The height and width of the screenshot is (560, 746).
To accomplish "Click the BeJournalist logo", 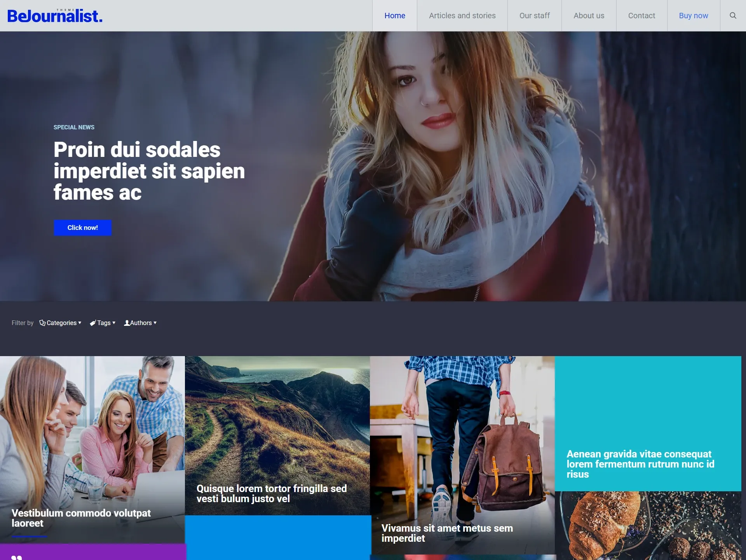I will click(x=55, y=16).
